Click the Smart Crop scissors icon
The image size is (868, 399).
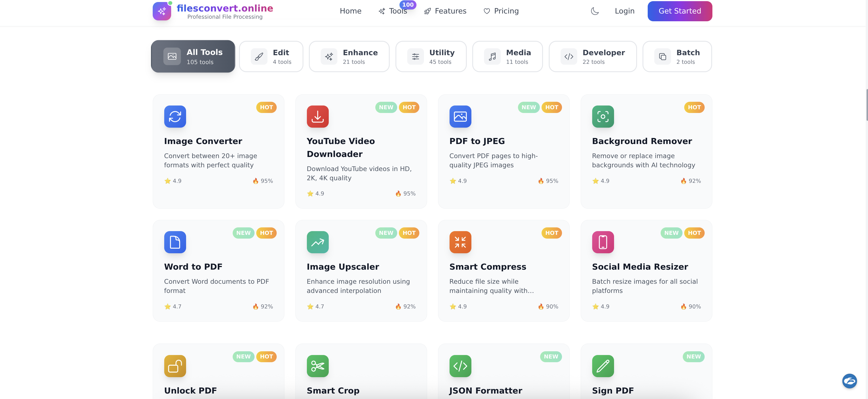(x=318, y=366)
